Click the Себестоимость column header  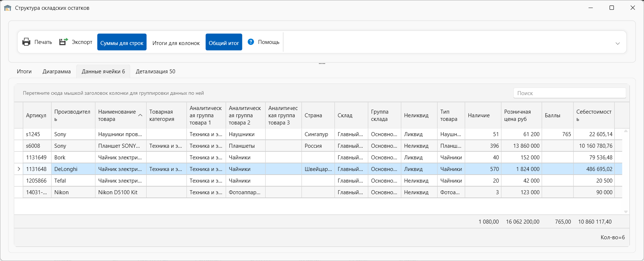coord(594,115)
